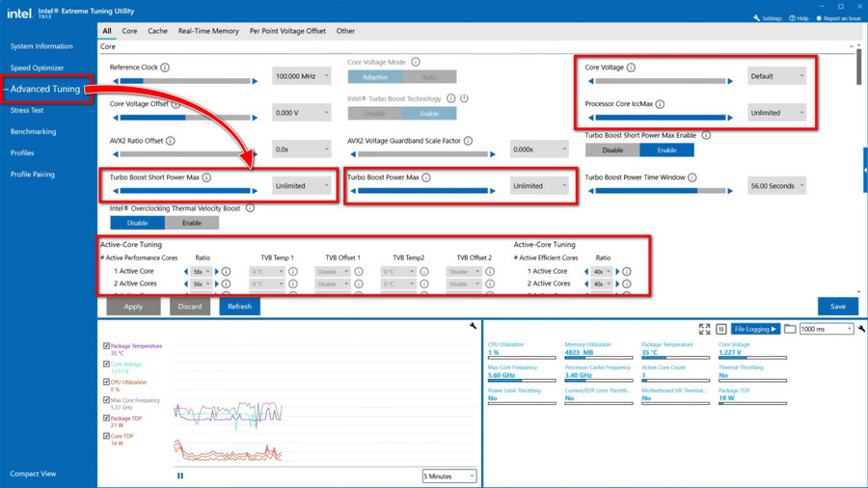Screen dimensions: 868x488
Task: Toggle Core TDP graph checkbox
Action: (106, 436)
